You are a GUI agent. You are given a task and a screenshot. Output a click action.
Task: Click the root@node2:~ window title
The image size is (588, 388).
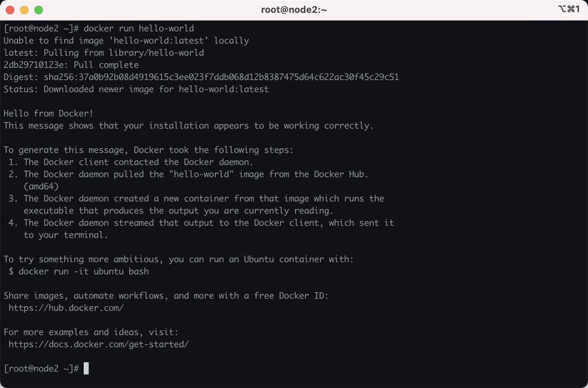tap(294, 10)
